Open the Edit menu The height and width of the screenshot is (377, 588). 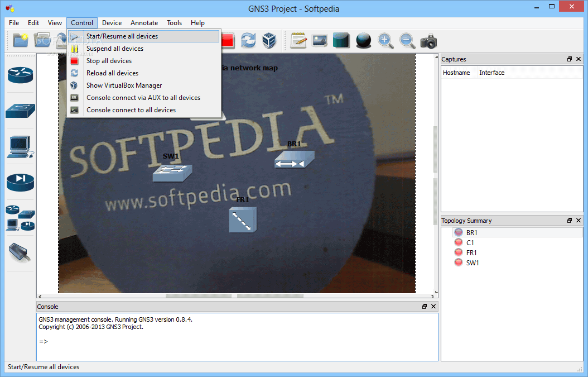point(33,23)
